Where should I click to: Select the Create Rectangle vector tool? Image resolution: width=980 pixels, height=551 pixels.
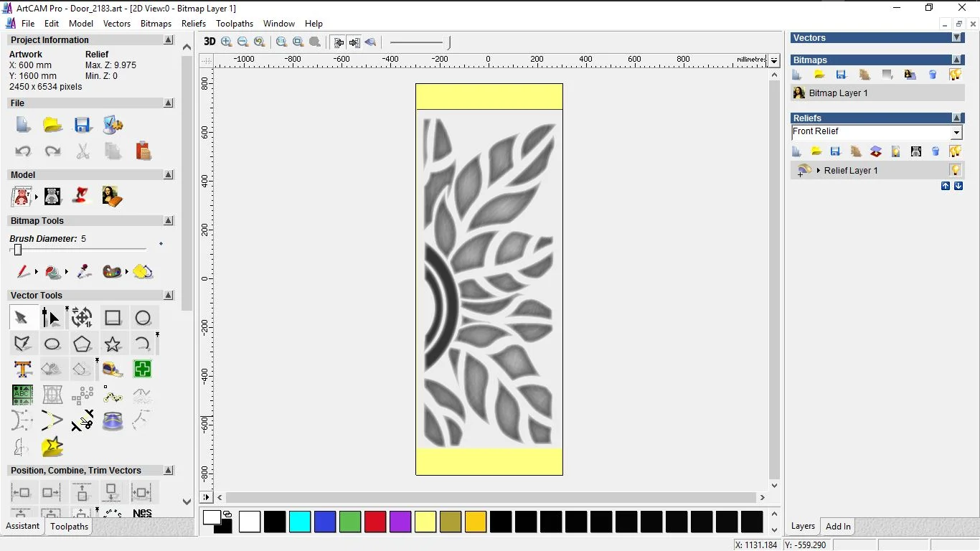(113, 318)
